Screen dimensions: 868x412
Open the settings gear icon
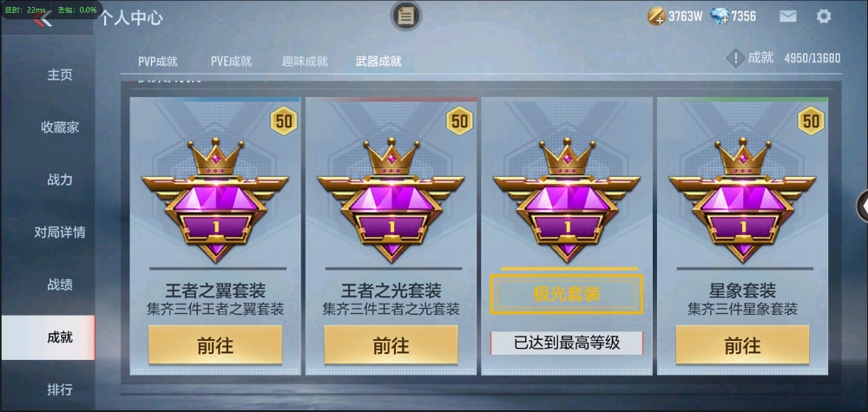tap(824, 16)
